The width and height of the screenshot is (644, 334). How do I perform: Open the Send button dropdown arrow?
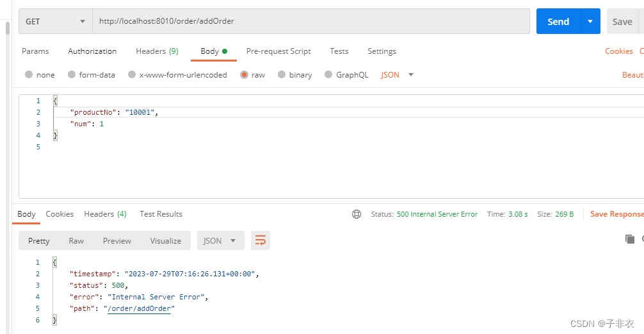click(x=591, y=21)
